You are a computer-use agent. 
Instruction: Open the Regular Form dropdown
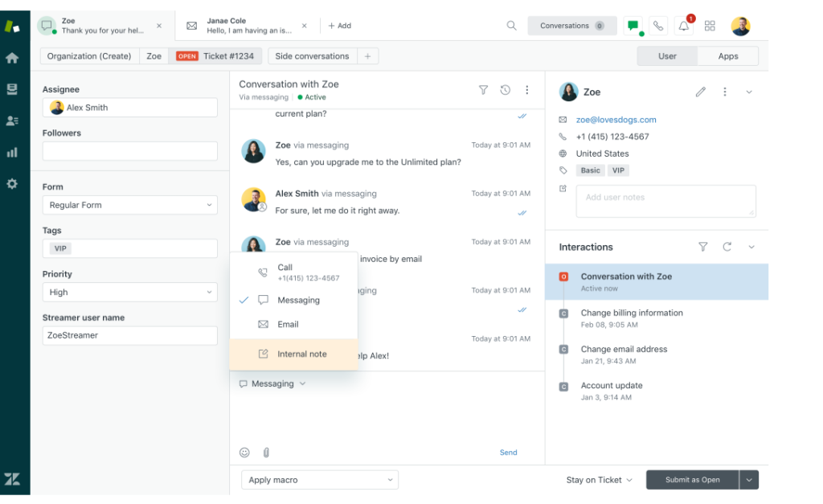(x=129, y=205)
